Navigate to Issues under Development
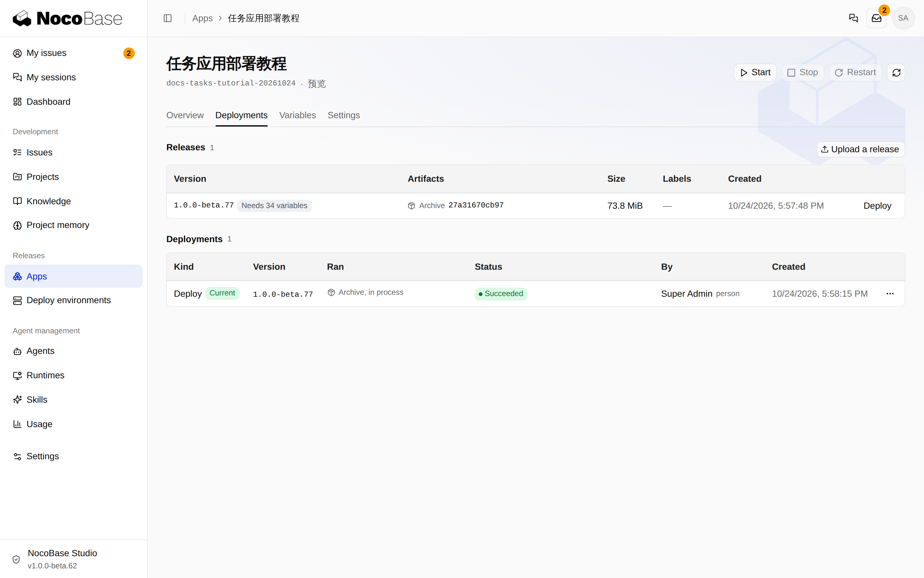 click(73, 153)
